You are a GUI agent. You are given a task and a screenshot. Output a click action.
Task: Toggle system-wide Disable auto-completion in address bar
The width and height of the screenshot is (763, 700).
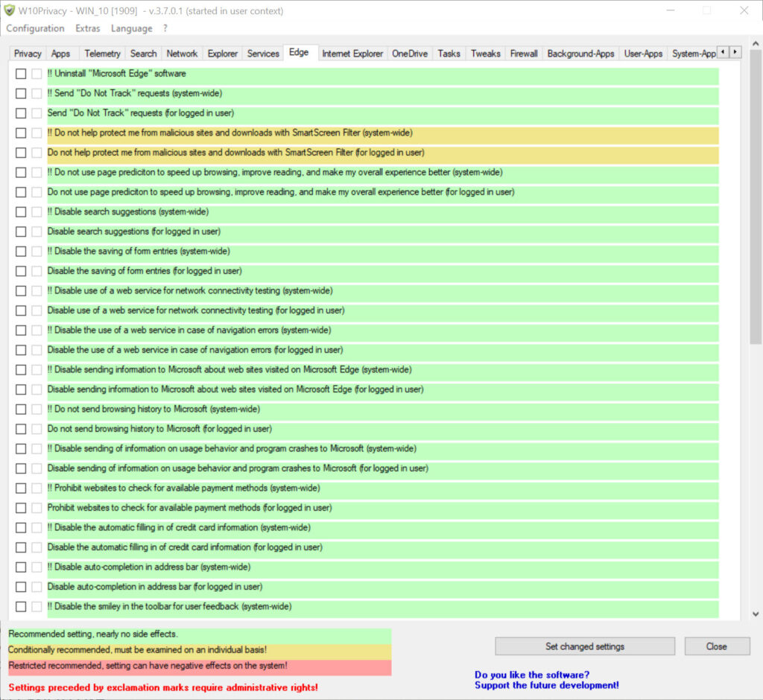point(21,567)
